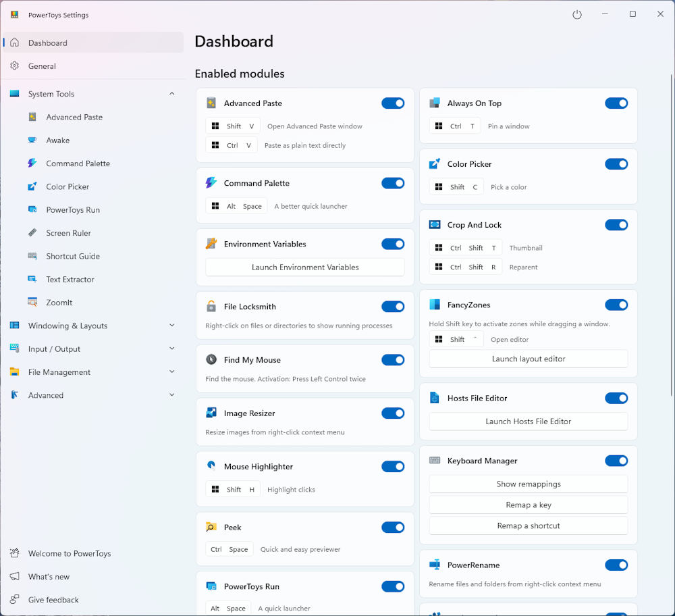Disable the Peek module toggle

point(393,528)
